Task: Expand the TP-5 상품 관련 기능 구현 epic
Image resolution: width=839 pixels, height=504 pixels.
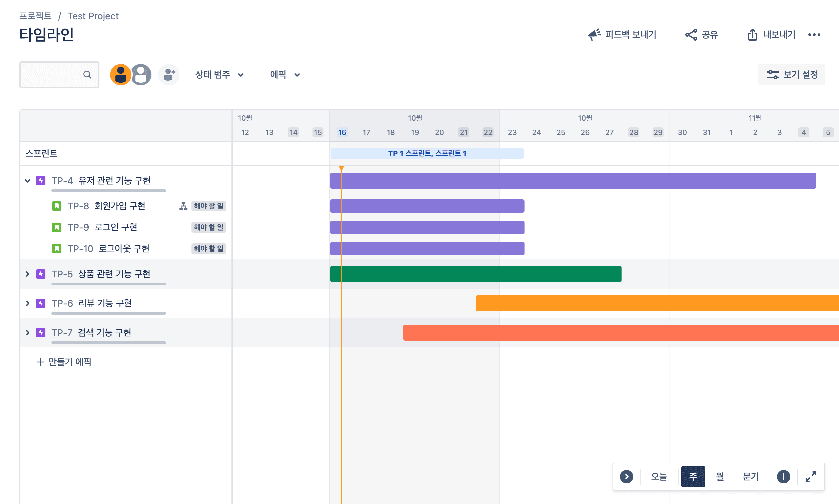Action: tap(28, 274)
